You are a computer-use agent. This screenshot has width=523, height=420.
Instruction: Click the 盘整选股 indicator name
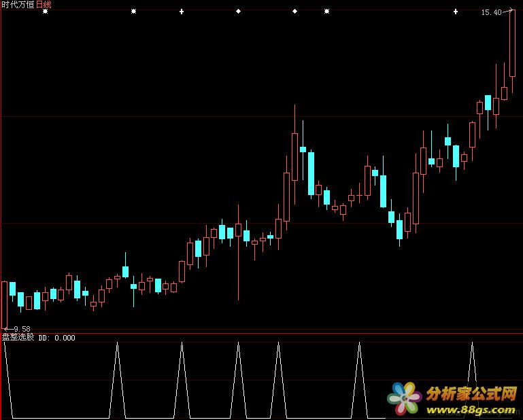click(18, 337)
